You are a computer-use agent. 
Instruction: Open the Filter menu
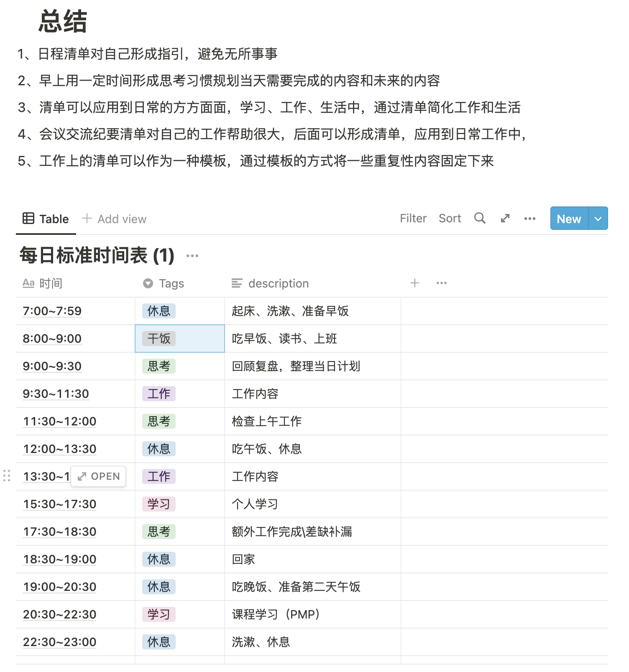[x=413, y=218]
